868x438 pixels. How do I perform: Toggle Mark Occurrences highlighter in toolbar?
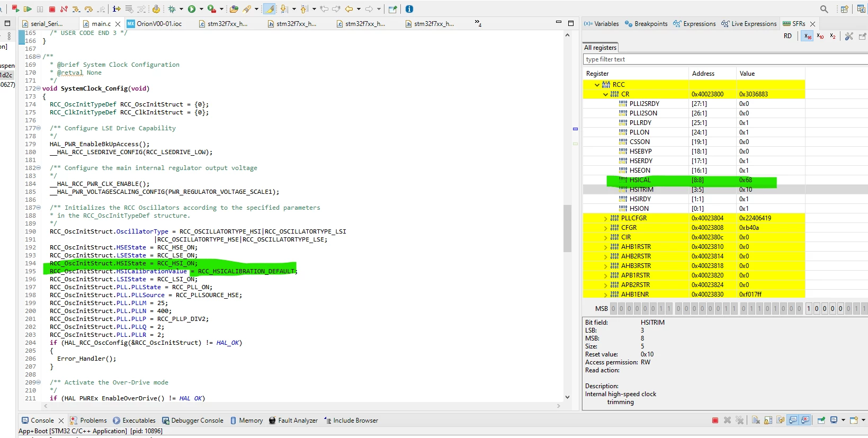pos(270,9)
